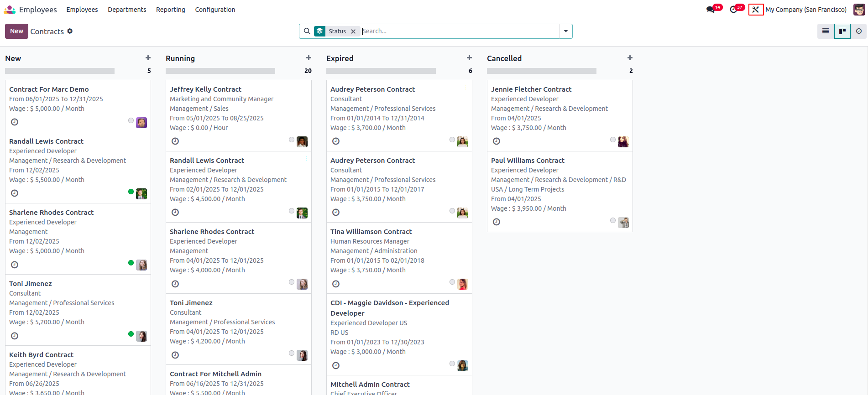Image resolution: width=868 pixels, height=395 pixels.
Task: Open the home menu via Employees app icon
Action: click(x=10, y=10)
